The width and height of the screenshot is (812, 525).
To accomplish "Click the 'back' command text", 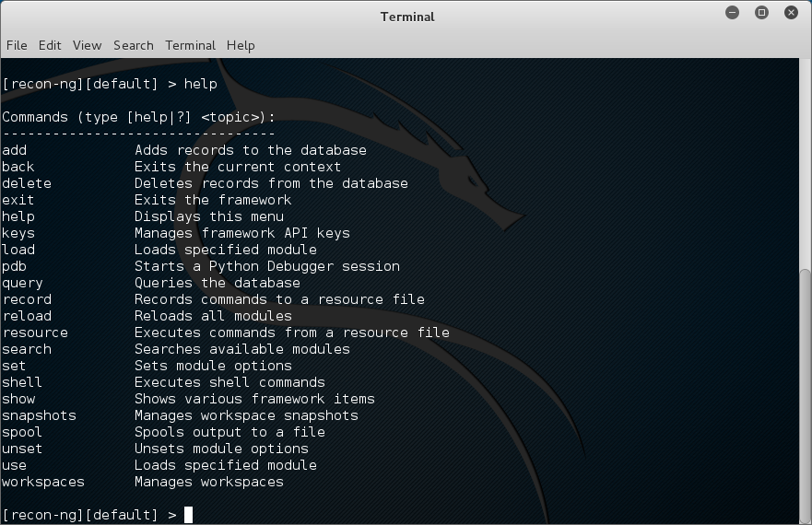I will 18,167.
